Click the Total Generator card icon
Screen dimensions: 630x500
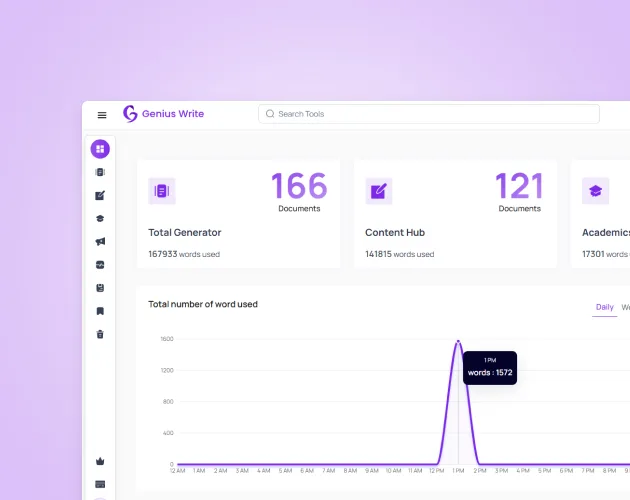[162, 191]
